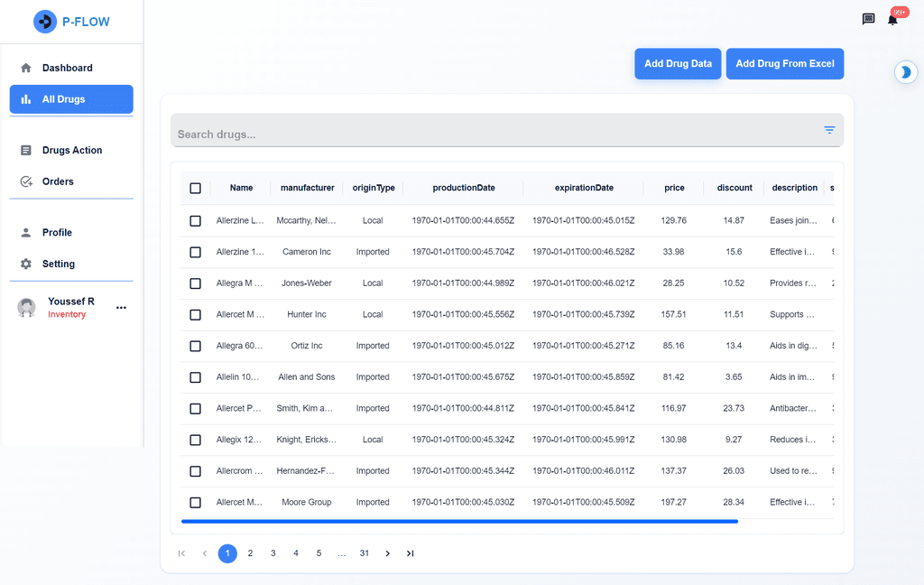The image size is (924, 585).
Task: Open the Setting page
Action: 71,264
